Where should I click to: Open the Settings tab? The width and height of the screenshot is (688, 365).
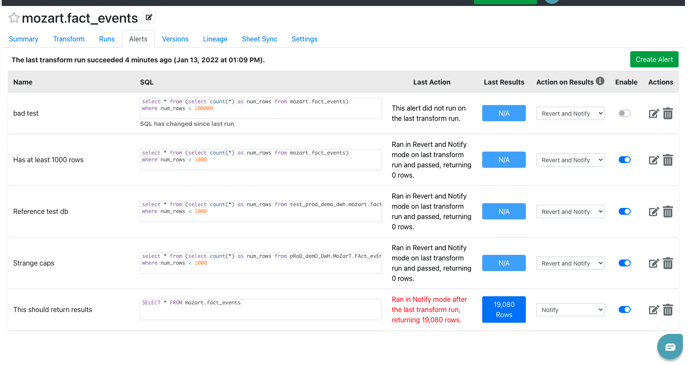[304, 39]
